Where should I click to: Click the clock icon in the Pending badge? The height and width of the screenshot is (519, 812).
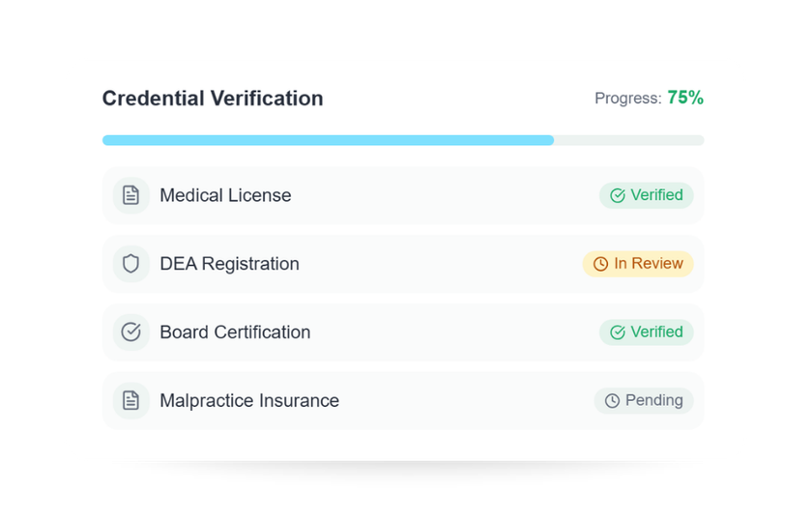tap(612, 401)
